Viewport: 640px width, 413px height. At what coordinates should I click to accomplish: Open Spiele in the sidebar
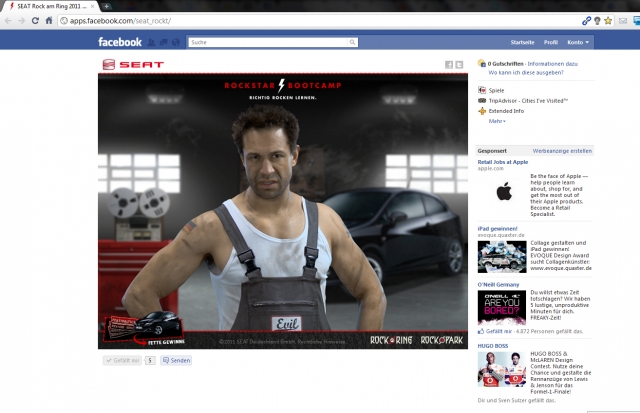pos(496,91)
